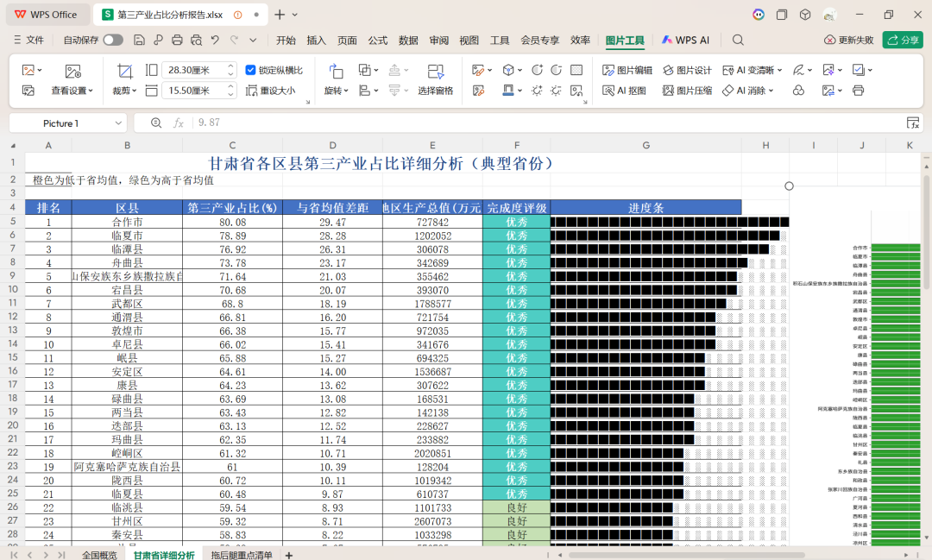The height and width of the screenshot is (560, 932).
Task: Click the rotate (旋转) icon
Action: coord(336,71)
